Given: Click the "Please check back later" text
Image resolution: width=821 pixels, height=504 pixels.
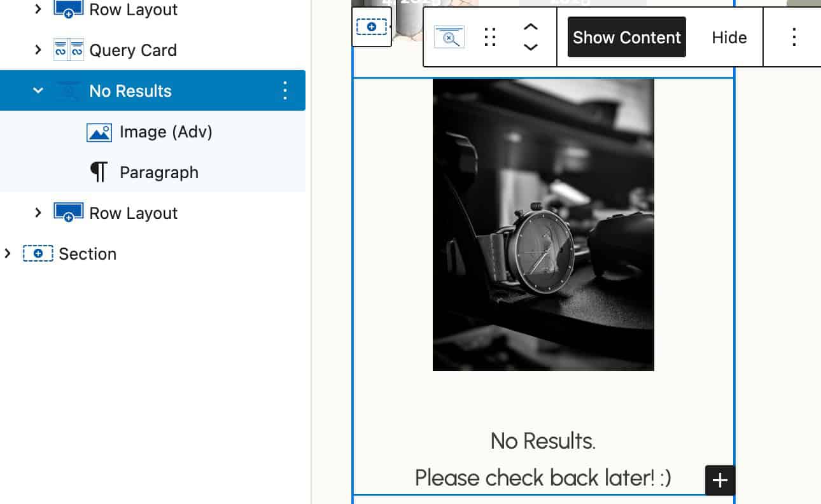Looking at the screenshot, I should [x=542, y=477].
